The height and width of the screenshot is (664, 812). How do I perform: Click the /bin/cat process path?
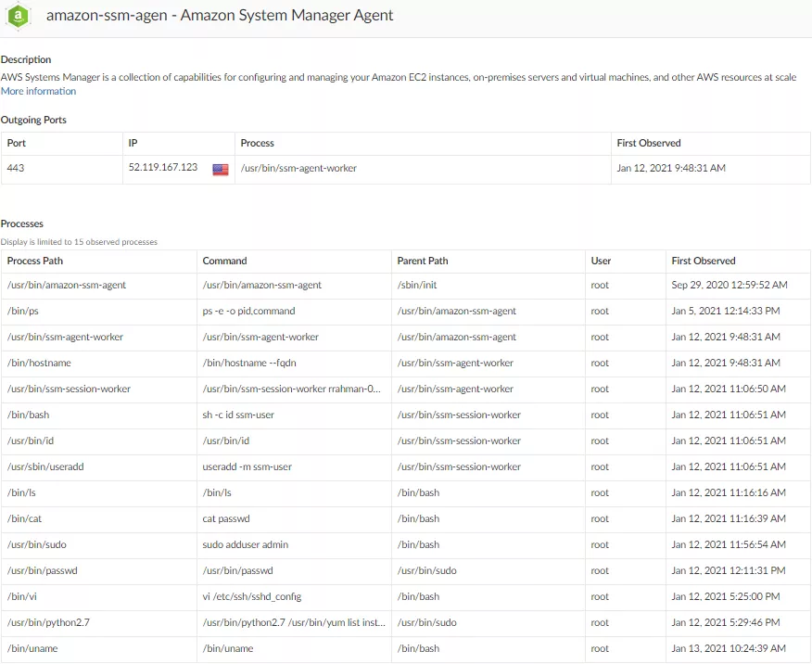click(24, 518)
